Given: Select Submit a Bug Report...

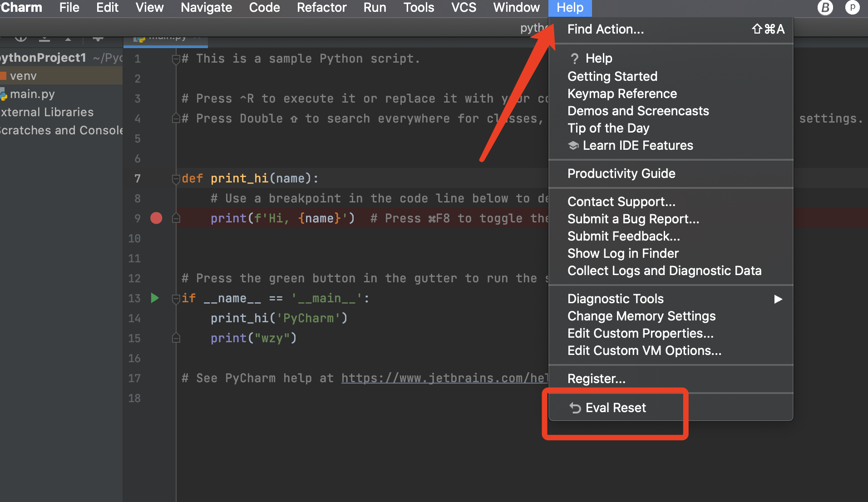Looking at the screenshot, I should pyautogui.click(x=671, y=219).
